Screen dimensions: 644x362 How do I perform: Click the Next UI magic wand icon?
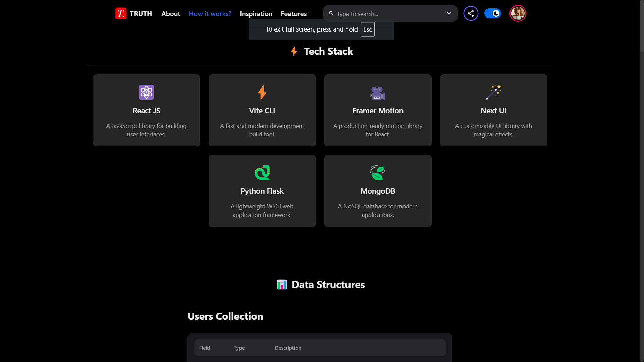click(x=493, y=92)
